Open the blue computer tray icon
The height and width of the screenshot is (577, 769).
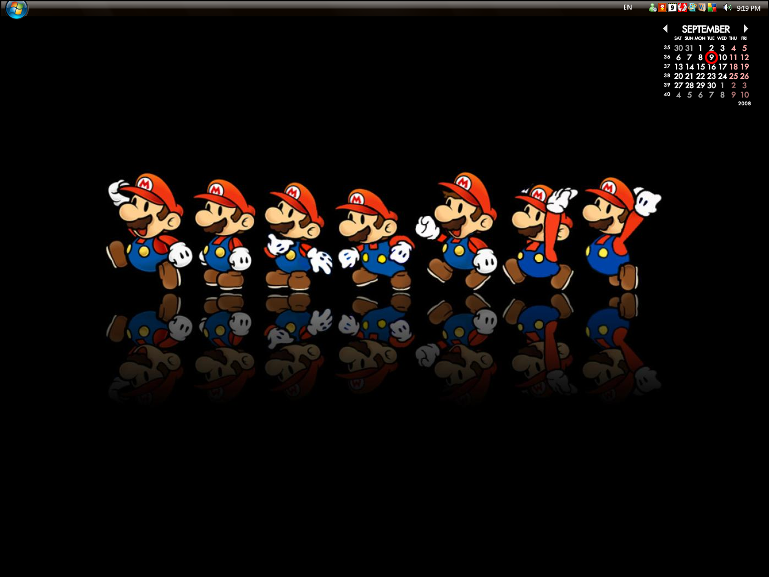pyautogui.click(x=692, y=7)
